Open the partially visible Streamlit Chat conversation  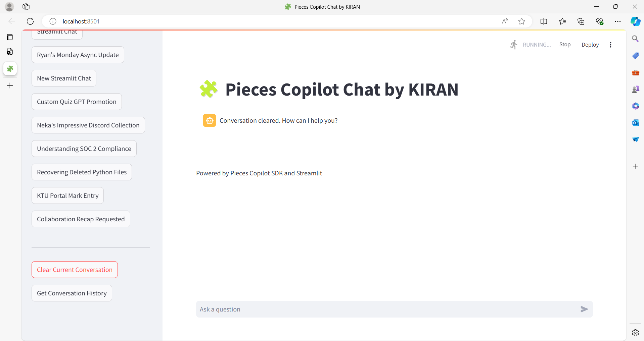click(57, 34)
